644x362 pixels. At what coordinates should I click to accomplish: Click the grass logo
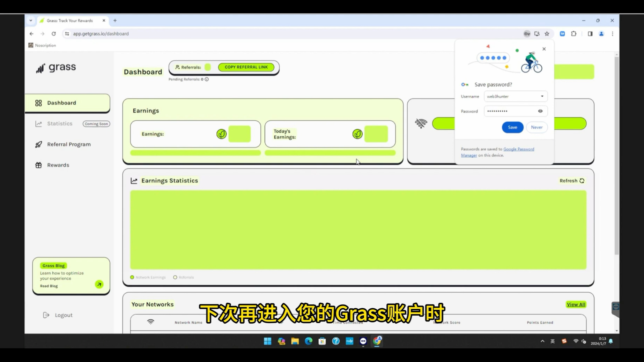pos(56,67)
